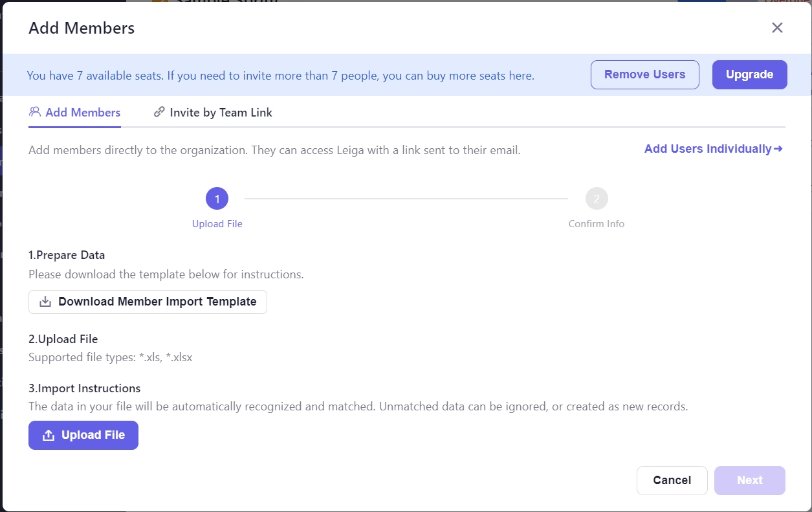Click the Upload File button label
Viewport: 812px width, 512px height.
[x=93, y=436]
